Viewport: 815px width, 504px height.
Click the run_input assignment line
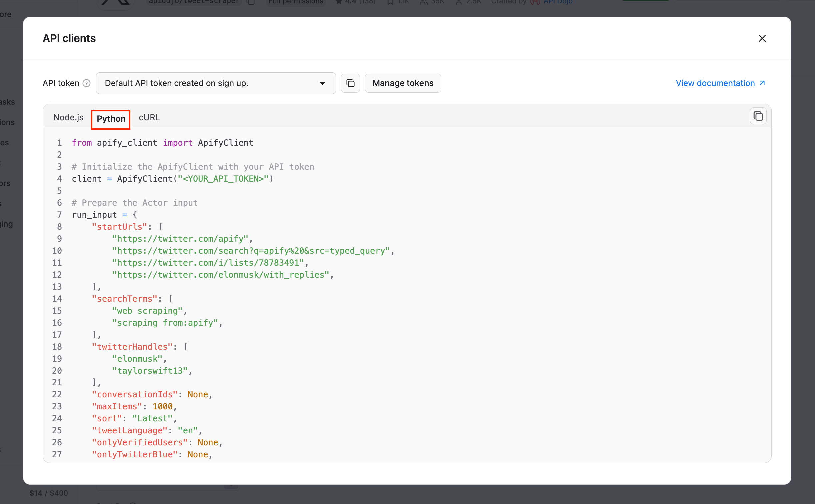[104, 215]
